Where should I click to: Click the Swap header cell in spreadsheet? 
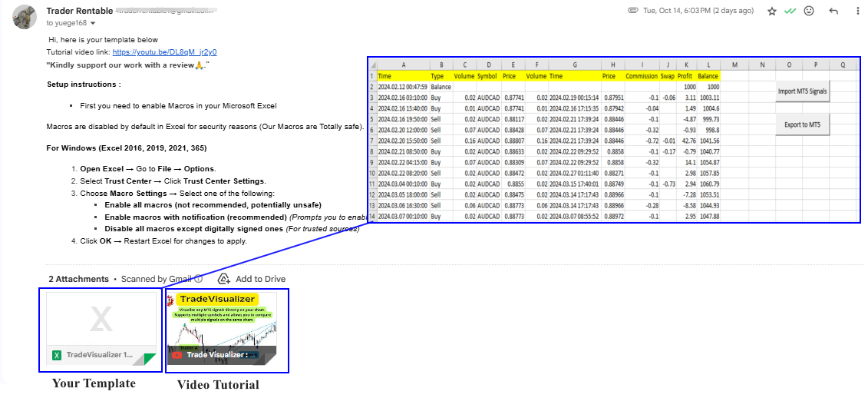pyautogui.click(x=668, y=76)
